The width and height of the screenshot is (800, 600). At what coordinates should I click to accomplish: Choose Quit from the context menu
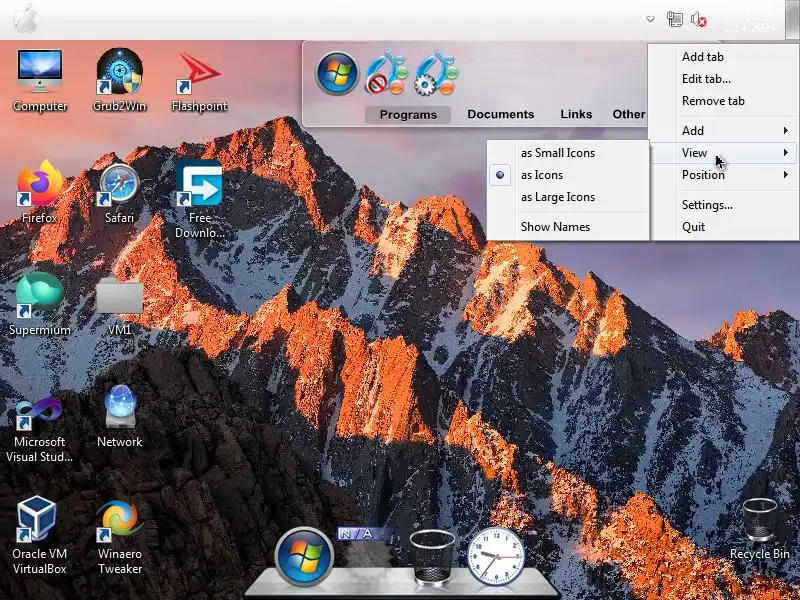pos(723,227)
